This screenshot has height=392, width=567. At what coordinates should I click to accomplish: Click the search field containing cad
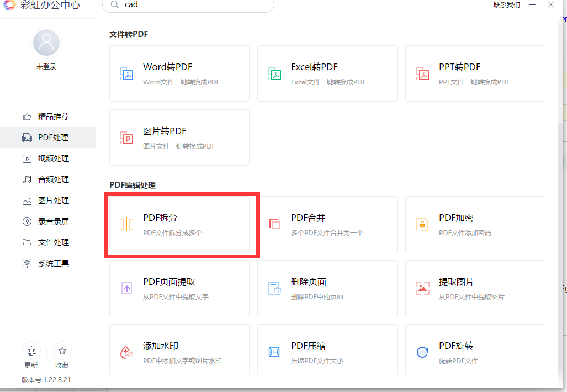(188, 5)
